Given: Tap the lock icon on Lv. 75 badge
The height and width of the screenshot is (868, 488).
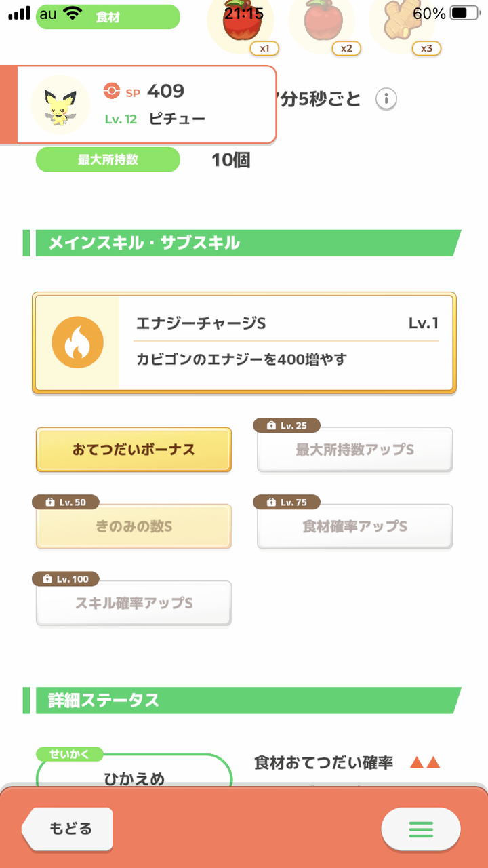Looking at the screenshot, I should (x=271, y=502).
